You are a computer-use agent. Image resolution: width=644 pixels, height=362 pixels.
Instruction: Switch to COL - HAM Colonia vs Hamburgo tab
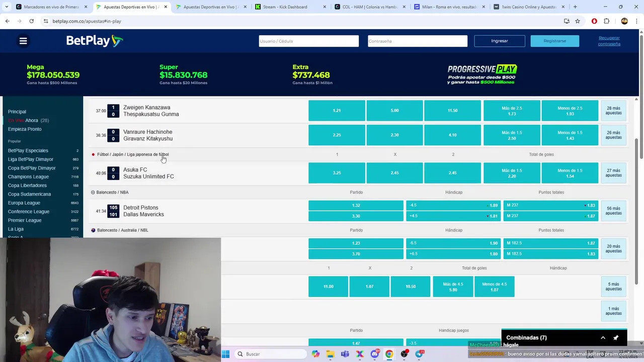370,7
